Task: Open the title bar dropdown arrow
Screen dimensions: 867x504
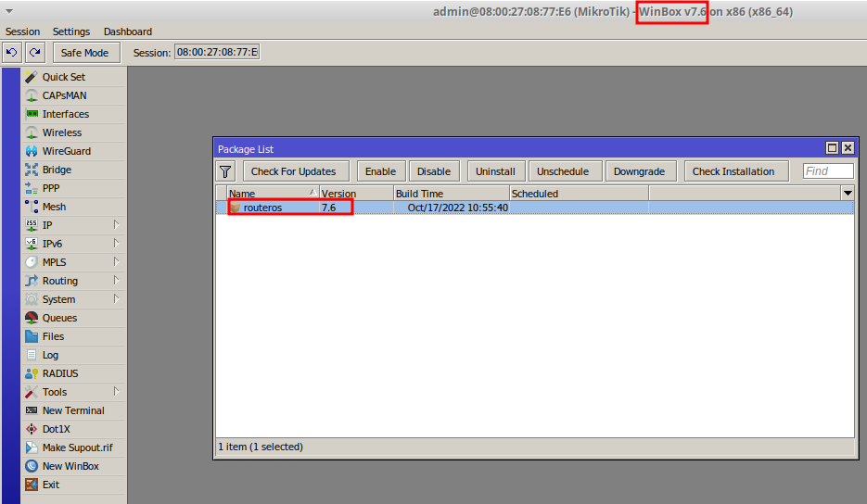Action: pos(9,11)
